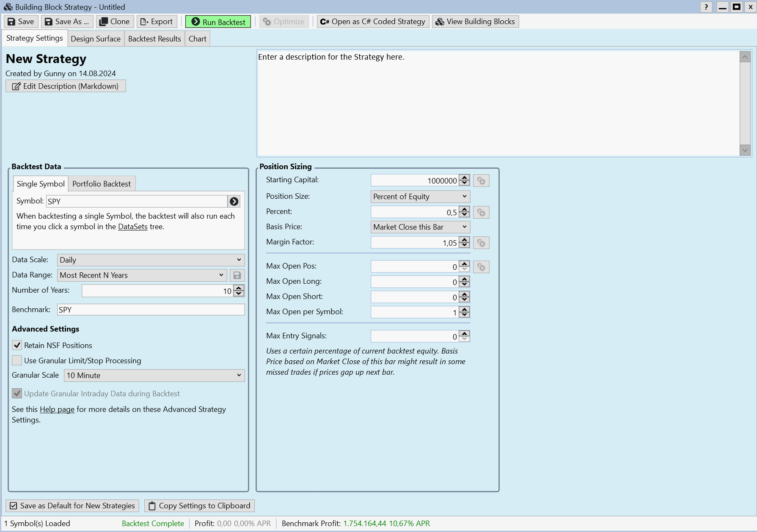Image resolution: width=757 pixels, height=532 pixels.
Task: Open the Data Range dropdown
Action: [142, 275]
